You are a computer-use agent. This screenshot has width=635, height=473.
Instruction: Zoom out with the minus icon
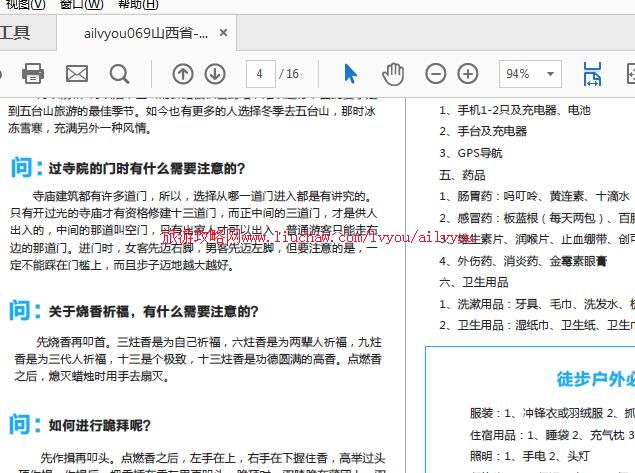[436, 73]
